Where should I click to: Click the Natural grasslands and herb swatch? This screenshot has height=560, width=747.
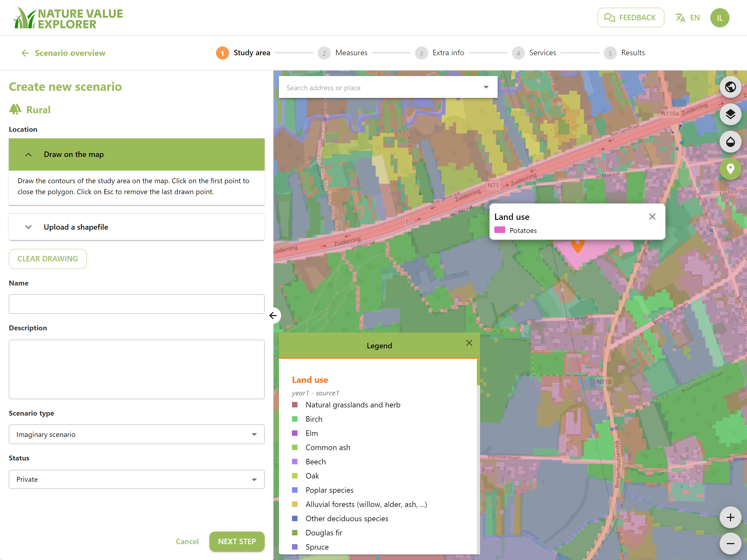pos(294,405)
